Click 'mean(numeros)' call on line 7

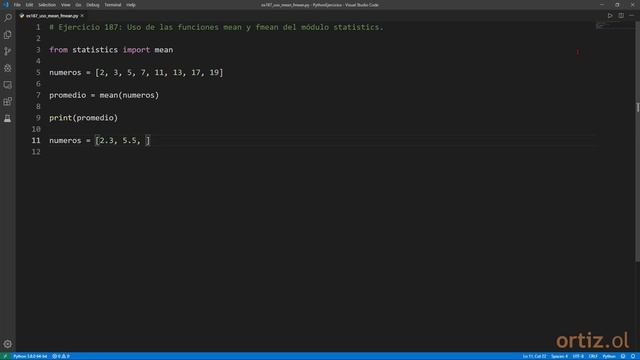tap(129, 95)
